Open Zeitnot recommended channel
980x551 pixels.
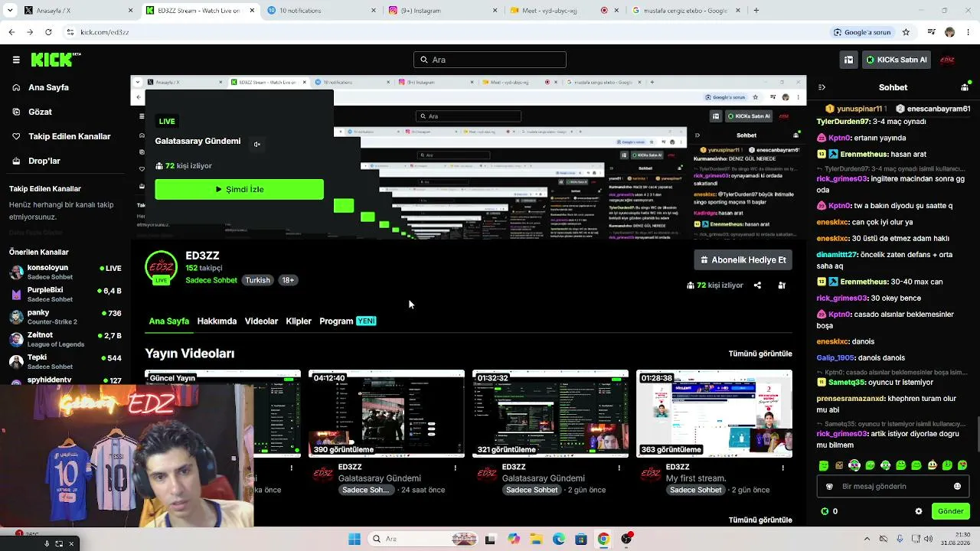(65, 339)
